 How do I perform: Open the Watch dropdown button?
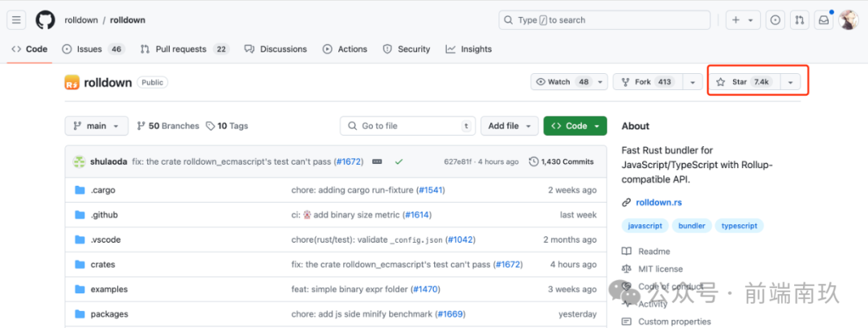pos(569,82)
